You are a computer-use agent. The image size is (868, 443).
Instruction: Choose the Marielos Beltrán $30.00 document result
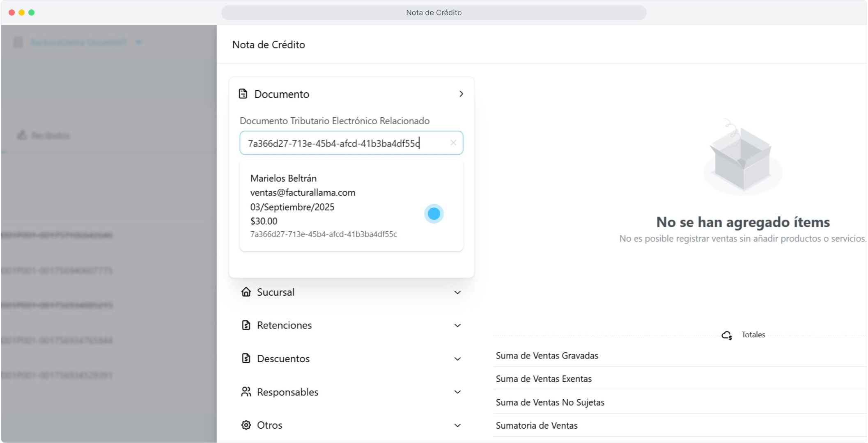click(x=328, y=206)
